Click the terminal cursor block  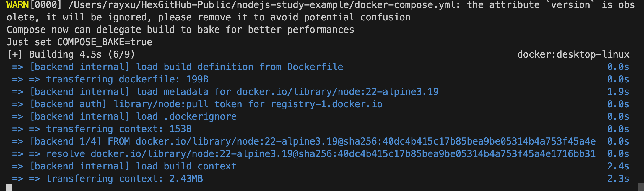coord(9,188)
